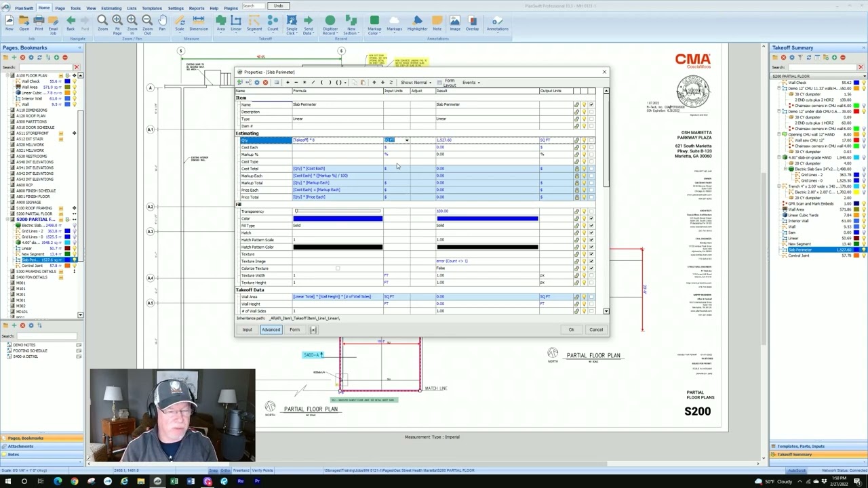Open the Markups dropdown
The width and height of the screenshot is (868, 488).
[x=394, y=23]
